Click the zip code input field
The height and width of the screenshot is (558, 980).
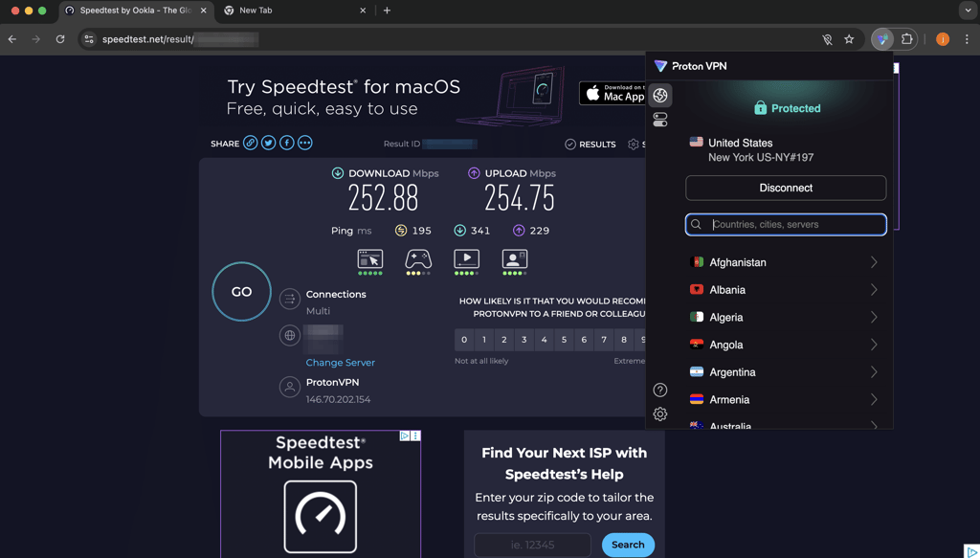(x=532, y=545)
